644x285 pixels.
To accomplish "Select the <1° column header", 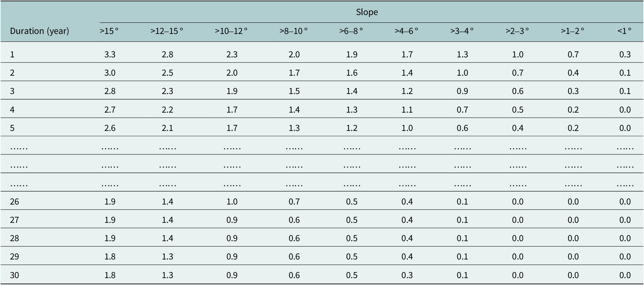I will click(624, 31).
